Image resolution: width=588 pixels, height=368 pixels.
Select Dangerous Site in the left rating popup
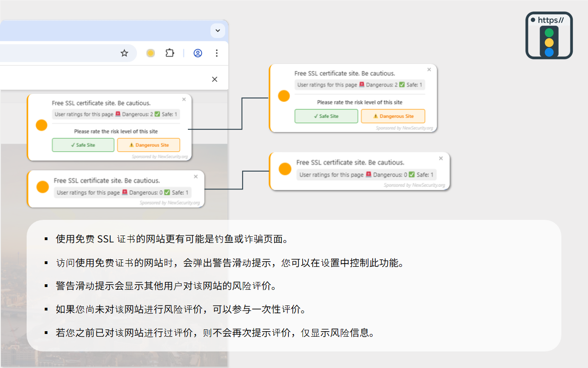point(148,145)
